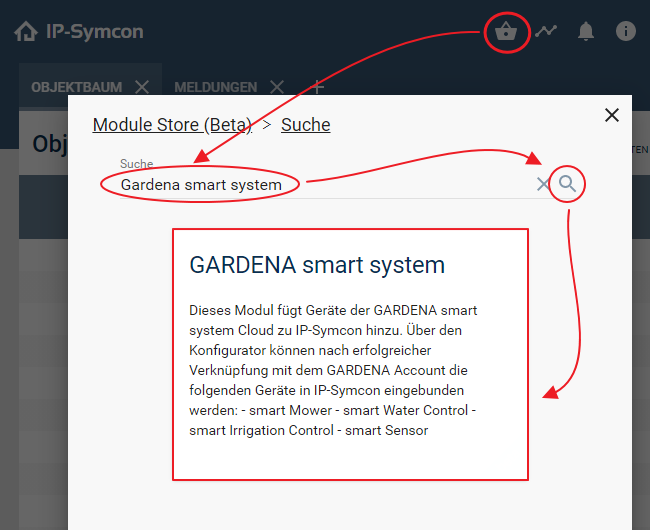650x530 pixels.
Task: Click the chart trend icon in header
Action: coord(546,31)
